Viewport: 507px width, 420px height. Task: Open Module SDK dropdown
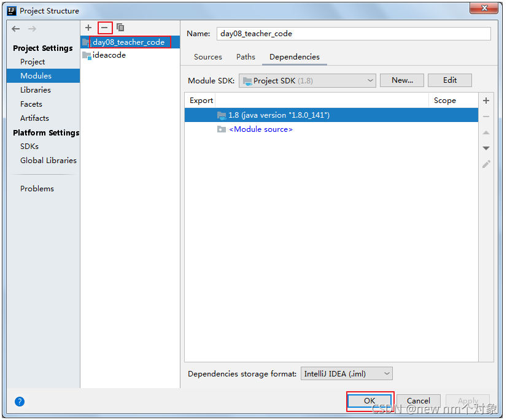[x=307, y=81]
